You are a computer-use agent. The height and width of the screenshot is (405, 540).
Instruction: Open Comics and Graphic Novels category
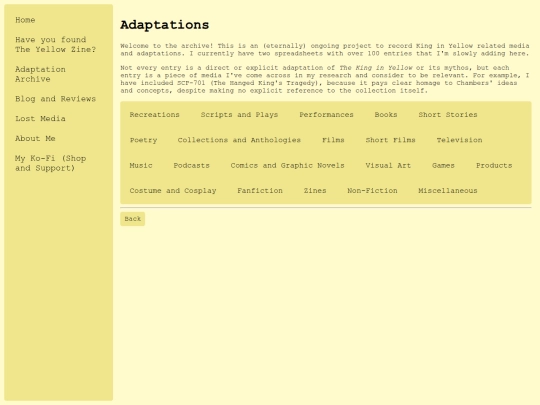pos(288,166)
